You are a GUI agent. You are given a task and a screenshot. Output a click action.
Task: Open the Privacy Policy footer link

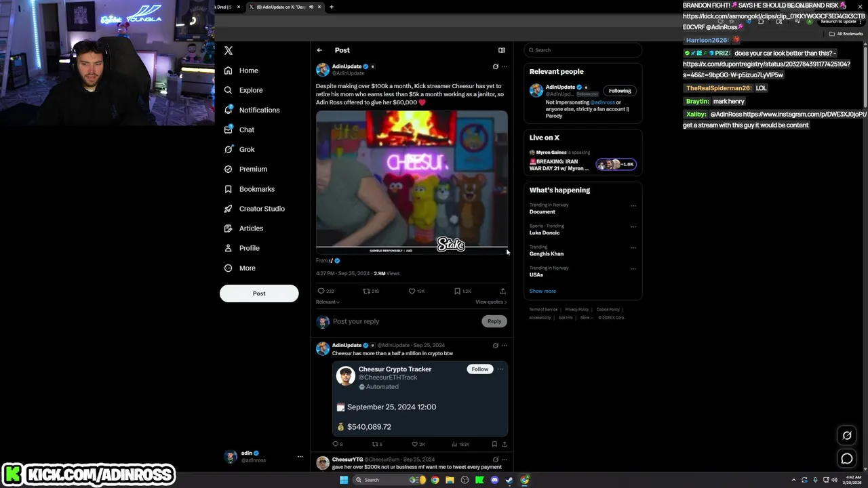(x=577, y=310)
